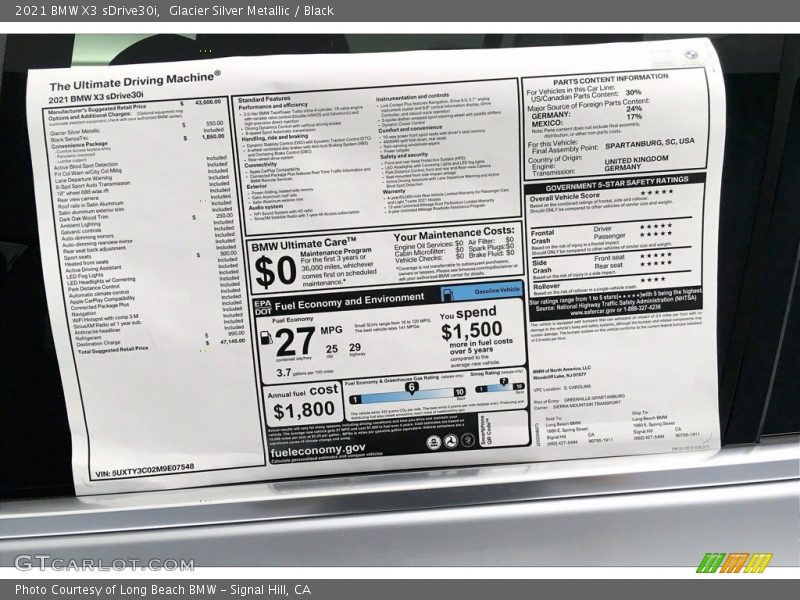Screen dimensions: 800x600
Task: Click the 'Standard Features' heading
Action: coord(264,99)
